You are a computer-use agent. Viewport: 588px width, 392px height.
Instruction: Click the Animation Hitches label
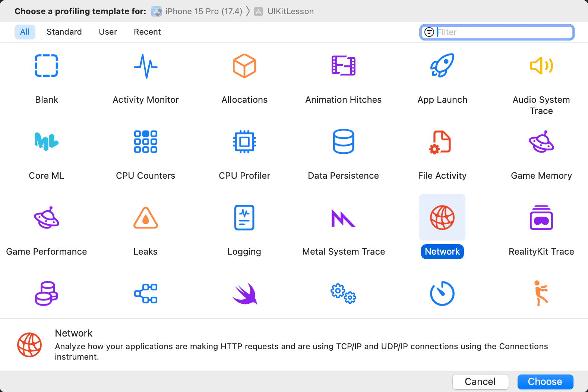point(344,100)
